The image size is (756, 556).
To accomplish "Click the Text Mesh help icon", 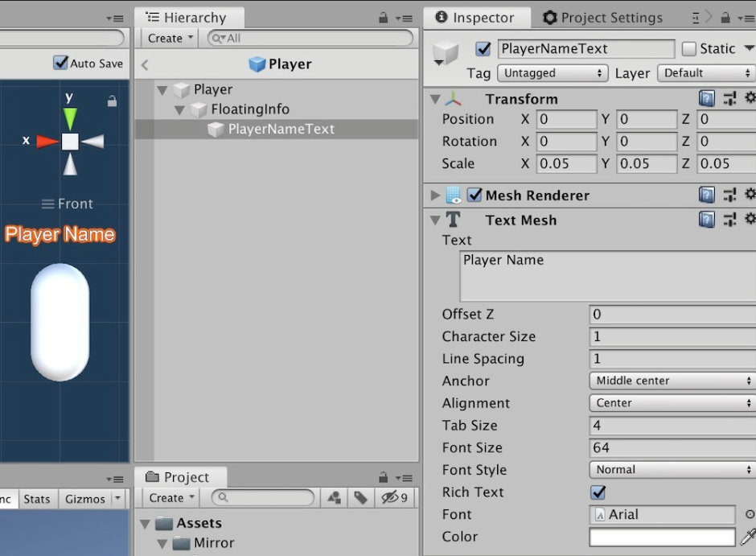I will 706,220.
